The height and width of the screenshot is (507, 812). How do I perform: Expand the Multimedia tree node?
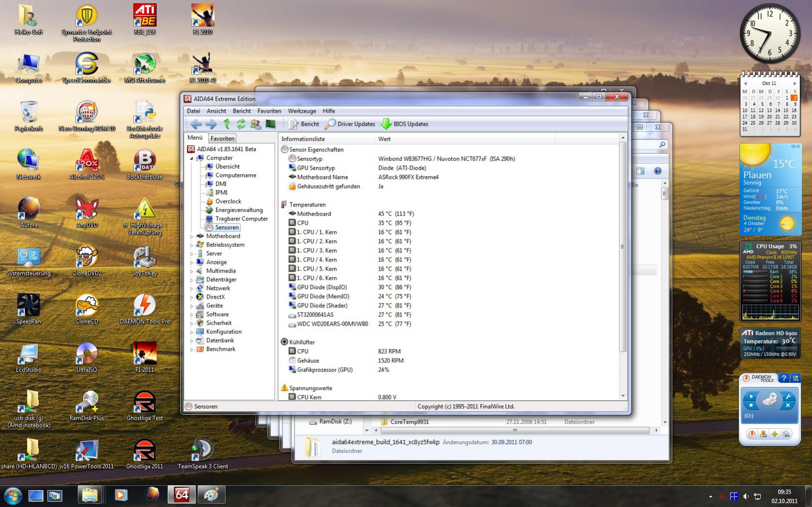(x=192, y=271)
